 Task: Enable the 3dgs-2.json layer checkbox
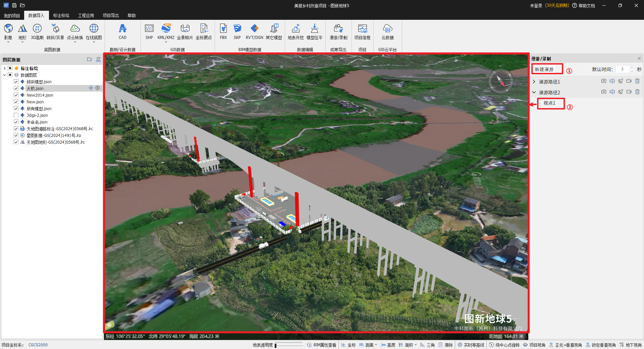(16, 115)
